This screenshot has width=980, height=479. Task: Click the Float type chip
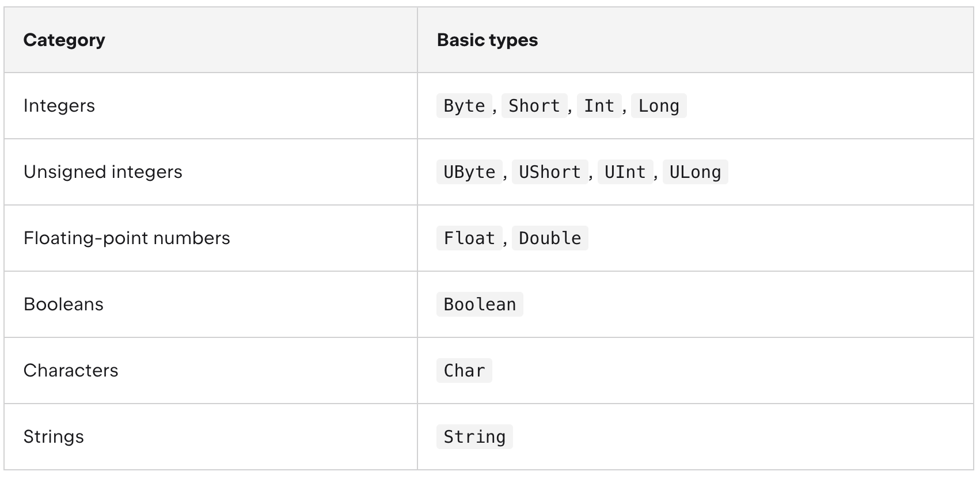tap(469, 238)
